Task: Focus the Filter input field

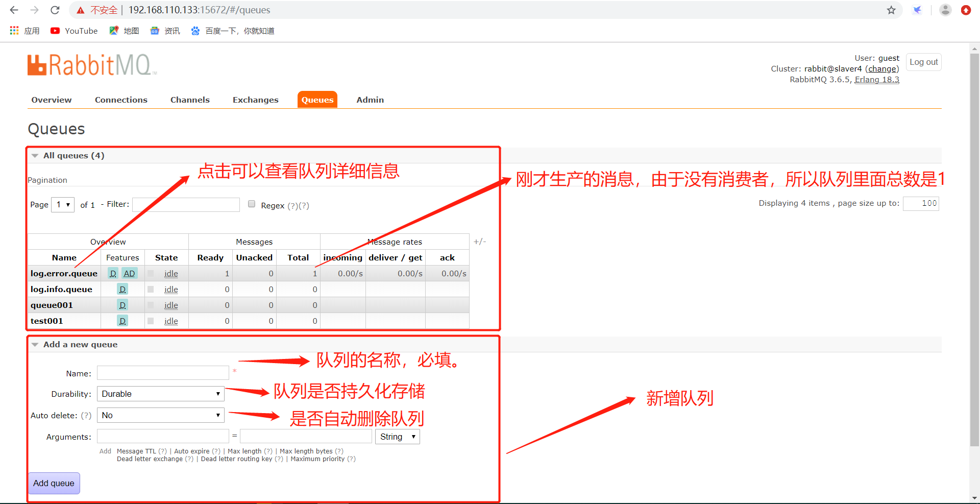Action: point(186,205)
